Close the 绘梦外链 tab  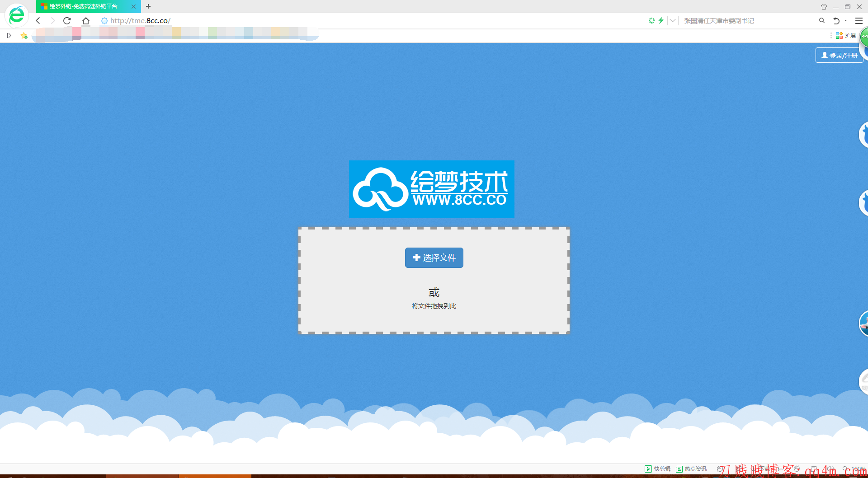click(x=133, y=6)
